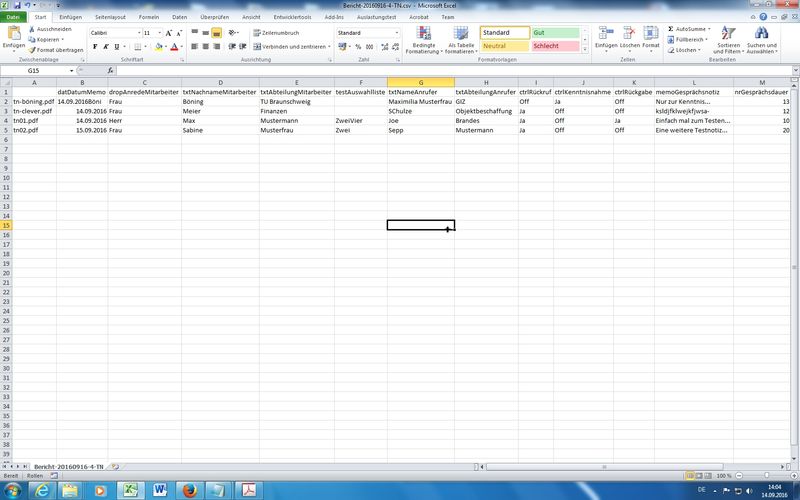Open the Standard number format dropdown
Image resolution: width=800 pixels, height=500 pixels.
click(395, 33)
